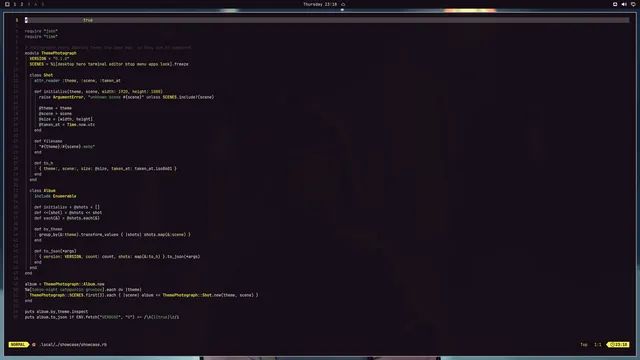Click the @theme = theme line

pyautogui.click(x=55, y=108)
